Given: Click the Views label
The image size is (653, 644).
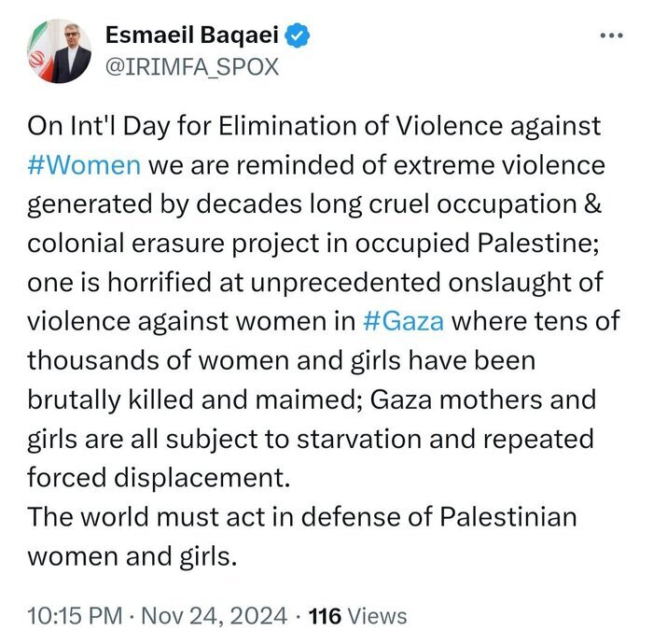Looking at the screenshot, I should (377, 615).
